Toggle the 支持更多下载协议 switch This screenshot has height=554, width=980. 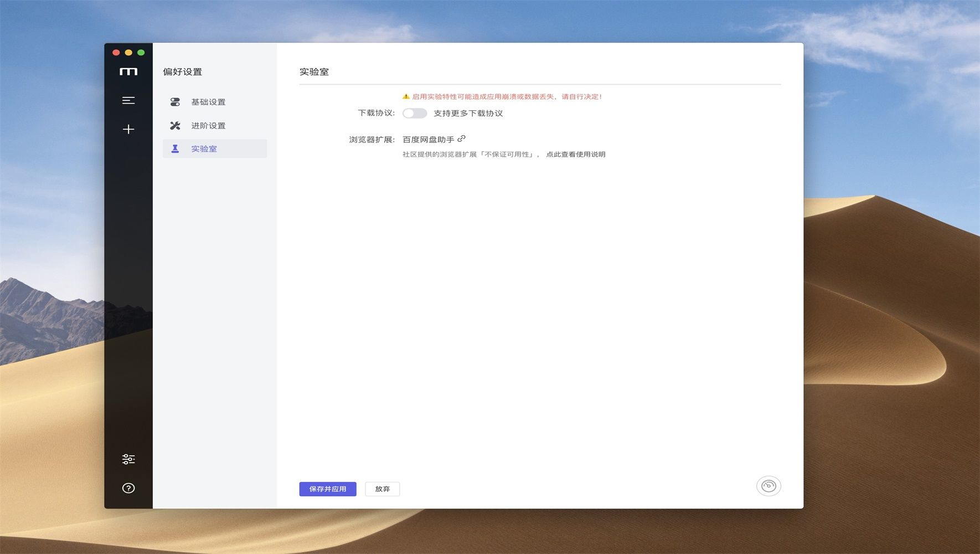pos(415,113)
